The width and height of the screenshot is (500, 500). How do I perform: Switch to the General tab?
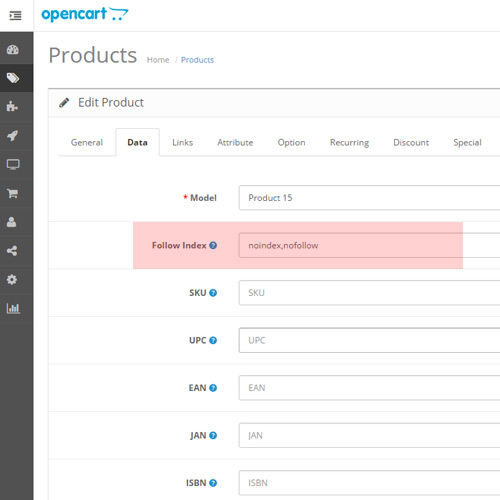pos(87,142)
